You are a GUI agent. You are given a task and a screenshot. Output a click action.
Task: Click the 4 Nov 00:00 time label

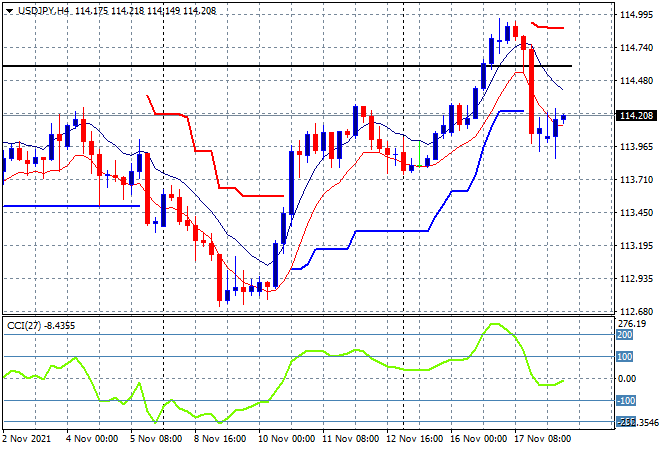point(92,439)
